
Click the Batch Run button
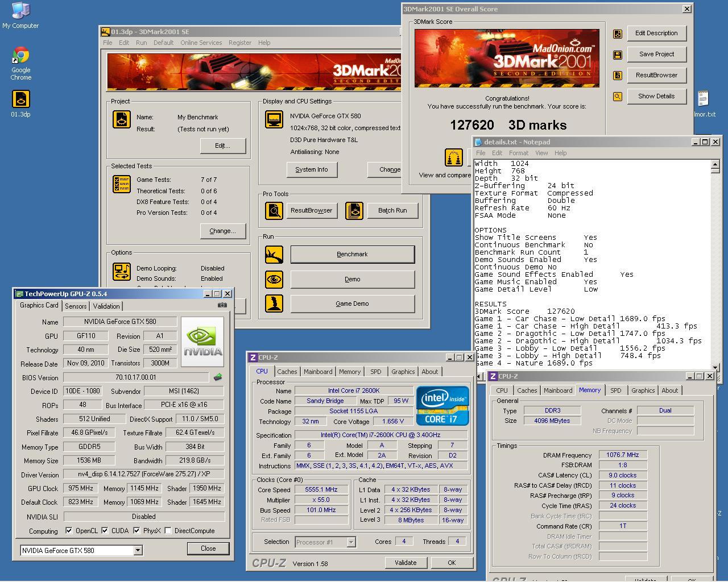click(392, 210)
